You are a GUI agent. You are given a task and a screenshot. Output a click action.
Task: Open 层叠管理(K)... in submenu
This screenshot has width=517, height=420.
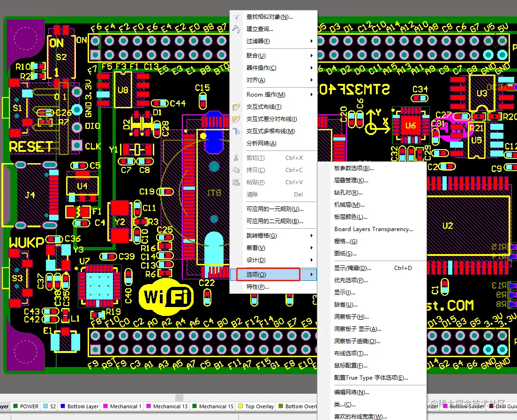(372, 180)
